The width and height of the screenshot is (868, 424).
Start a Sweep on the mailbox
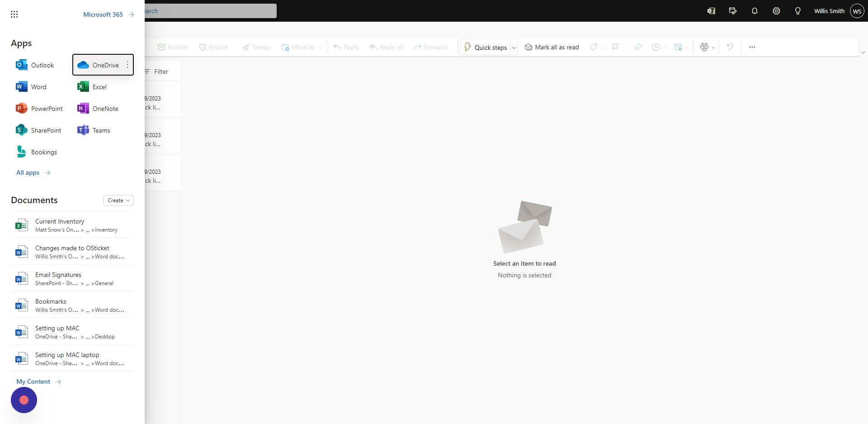[x=256, y=47]
